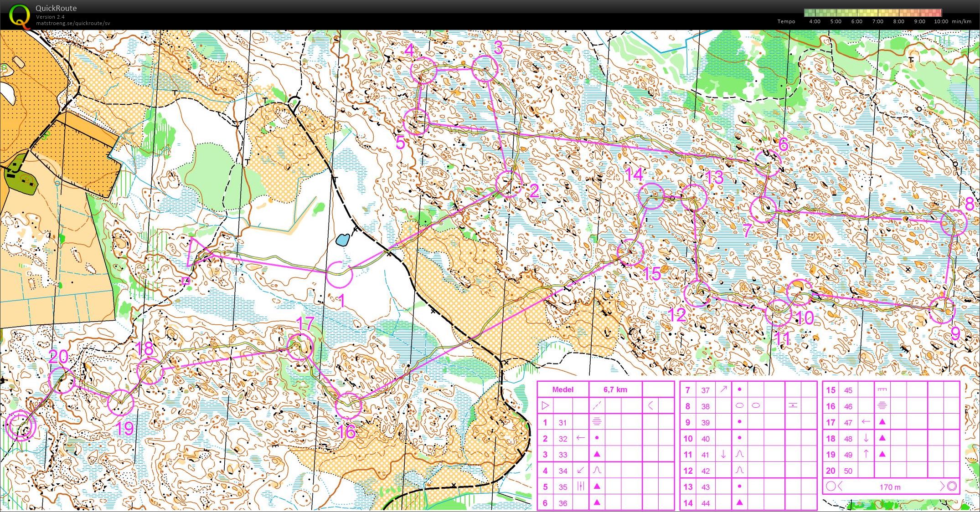Select control circle 17 on the map
This screenshot has width=980, height=512.
point(300,347)
